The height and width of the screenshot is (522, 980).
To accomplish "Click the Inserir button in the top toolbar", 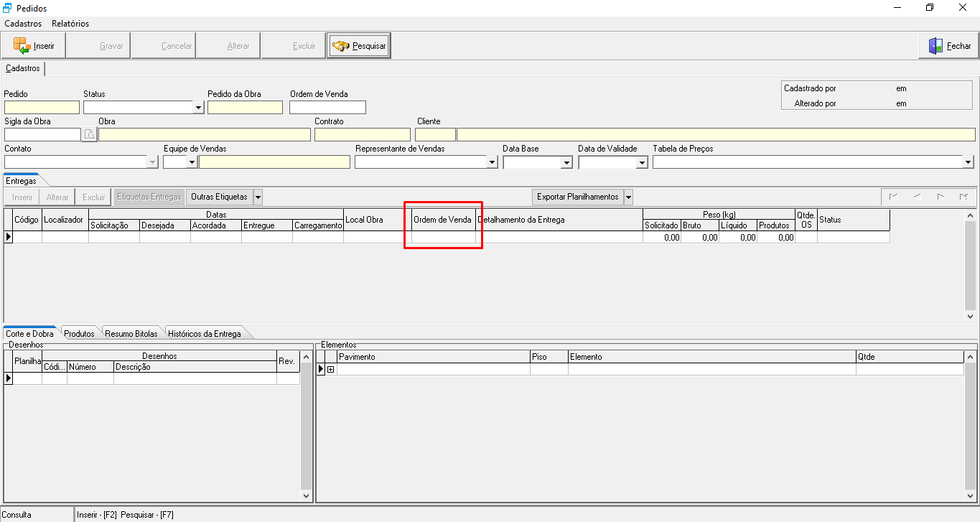I will coord(33,46).
